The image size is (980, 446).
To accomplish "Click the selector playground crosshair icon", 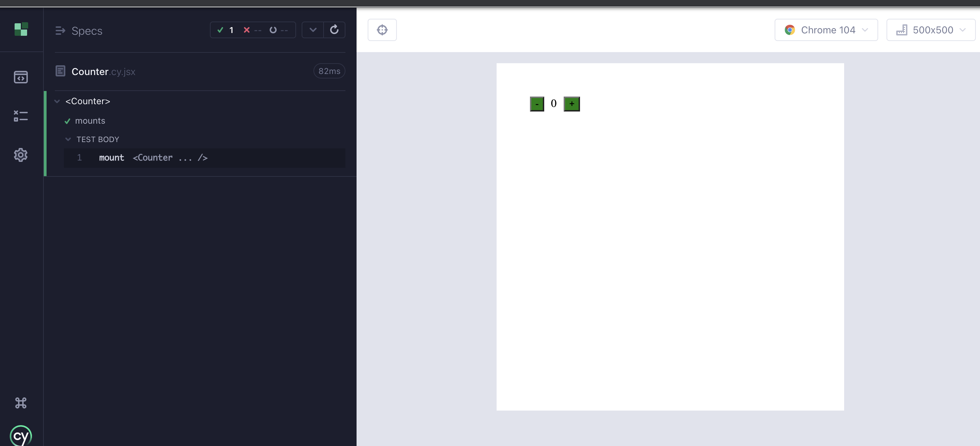I will pyautogui.click(x=382, y=30).
